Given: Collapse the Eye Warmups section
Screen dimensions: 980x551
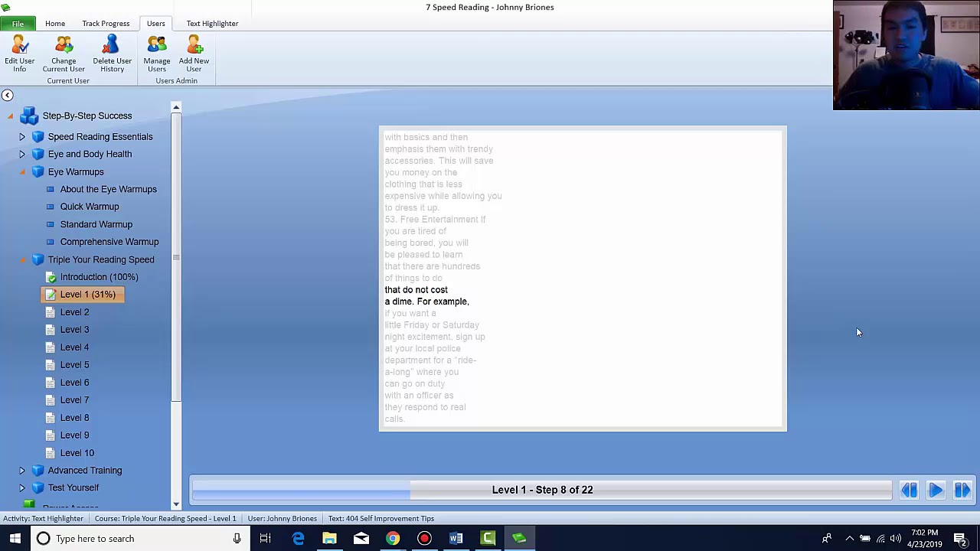Looking at the screenshot, I should click(x=22, y=172).
